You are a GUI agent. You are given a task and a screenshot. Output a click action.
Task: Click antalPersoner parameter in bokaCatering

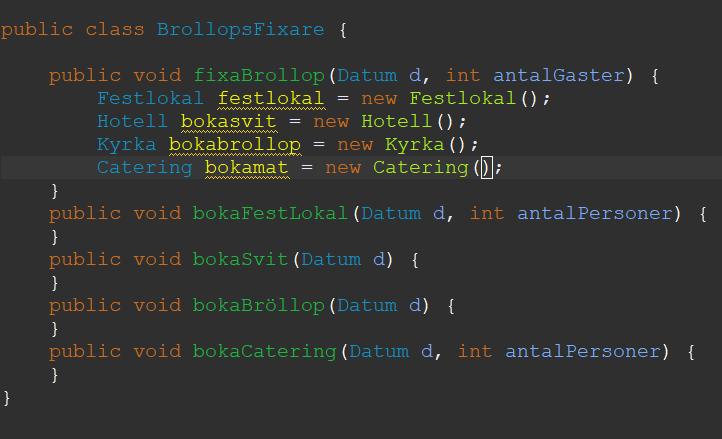583,351
